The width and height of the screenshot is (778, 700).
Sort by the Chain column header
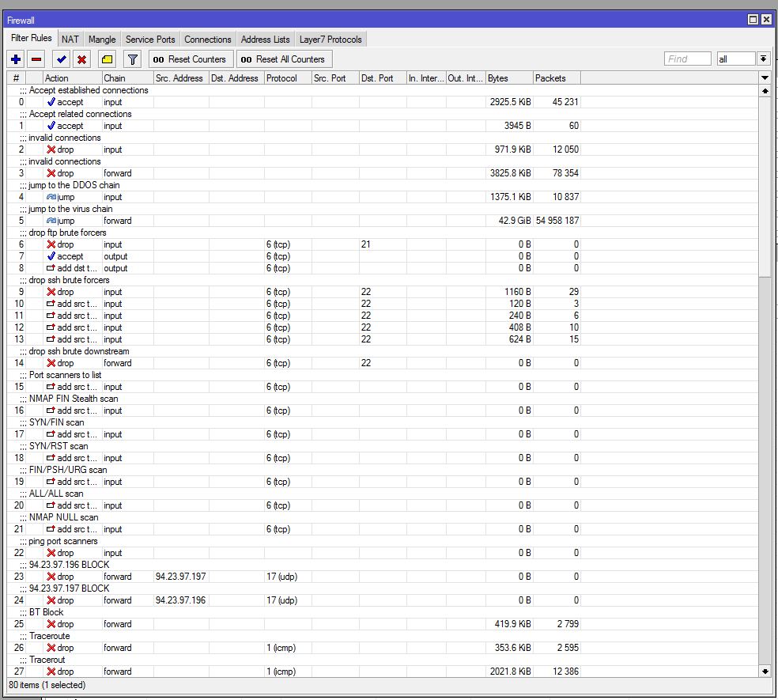(127, 78)
